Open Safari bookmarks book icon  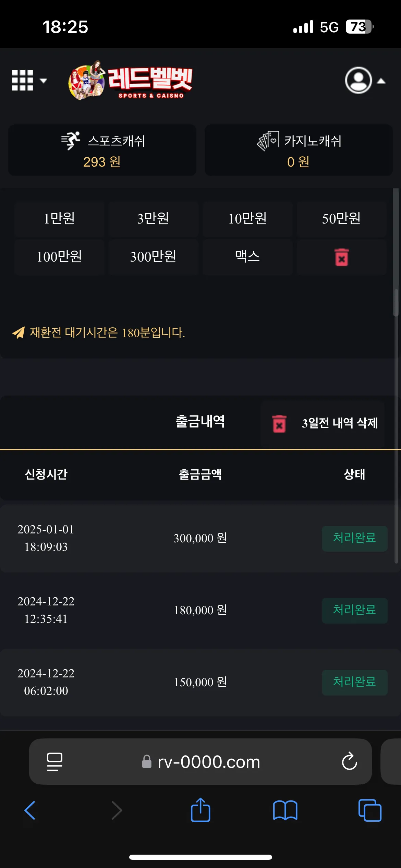[x=285, y=810]
